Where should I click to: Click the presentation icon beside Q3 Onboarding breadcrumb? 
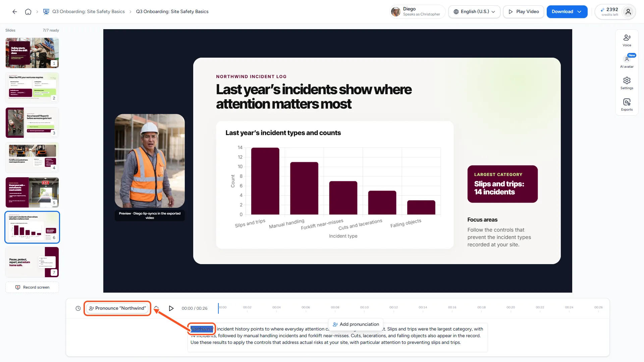click(46, 12)
